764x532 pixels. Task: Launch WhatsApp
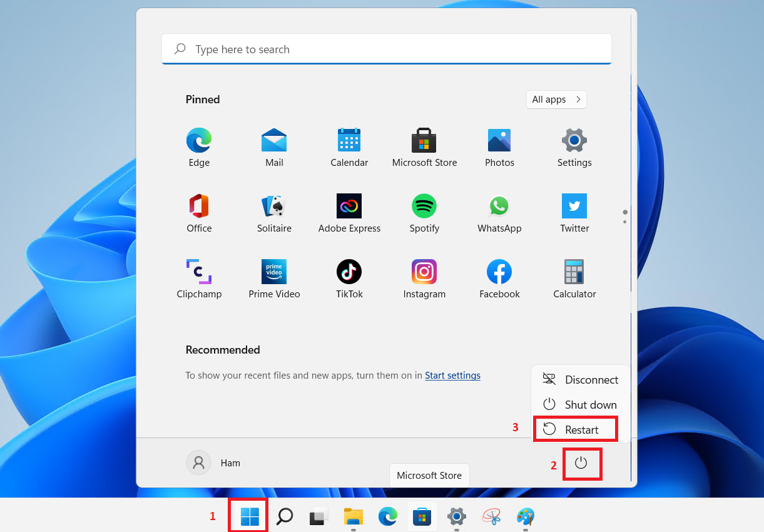pos(499,213)
